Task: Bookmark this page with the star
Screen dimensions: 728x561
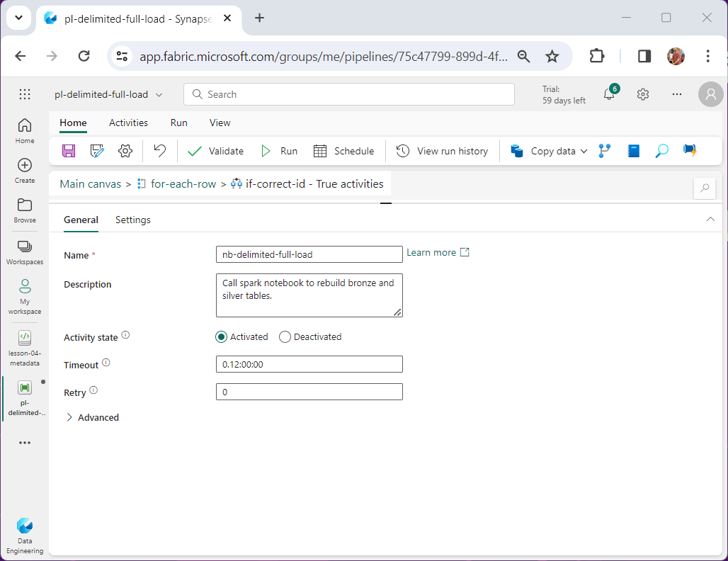Action: [x=552, y=57]
